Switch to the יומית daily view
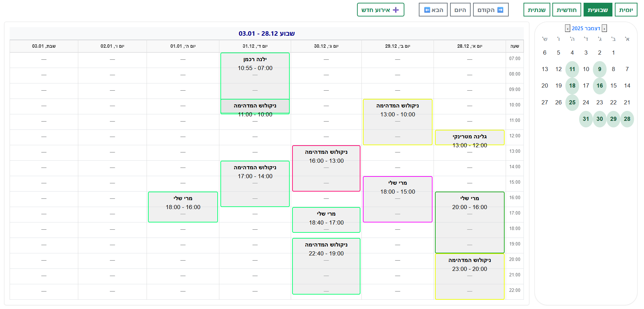644x309 pixels. pos(626,10)
